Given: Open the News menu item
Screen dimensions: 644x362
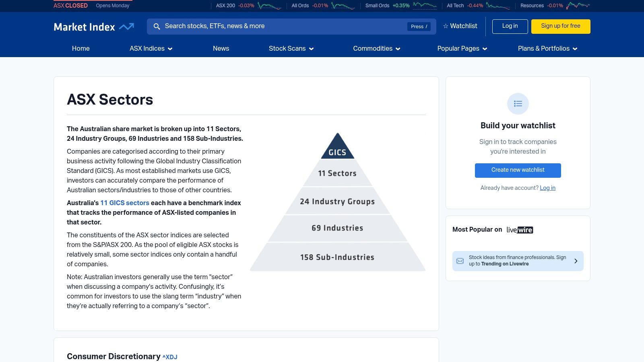Looking at the screenshot, I should tap(221, 49).
